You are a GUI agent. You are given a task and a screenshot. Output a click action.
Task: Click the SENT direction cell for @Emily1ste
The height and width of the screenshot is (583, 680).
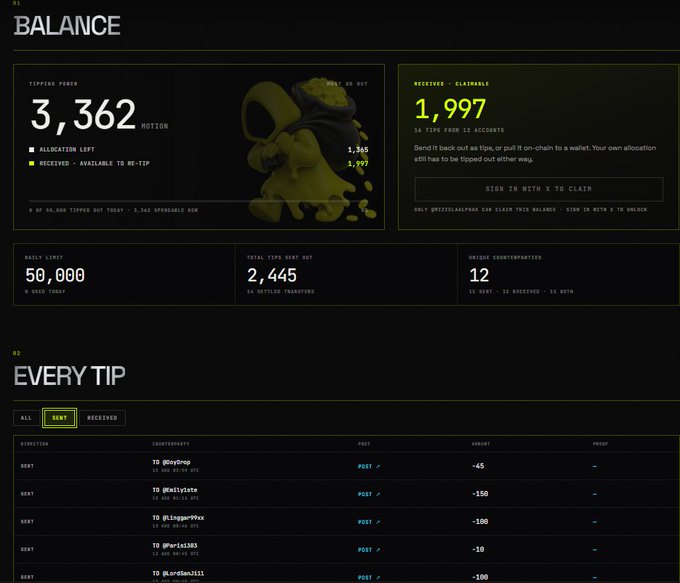click(x=27, y=494)
